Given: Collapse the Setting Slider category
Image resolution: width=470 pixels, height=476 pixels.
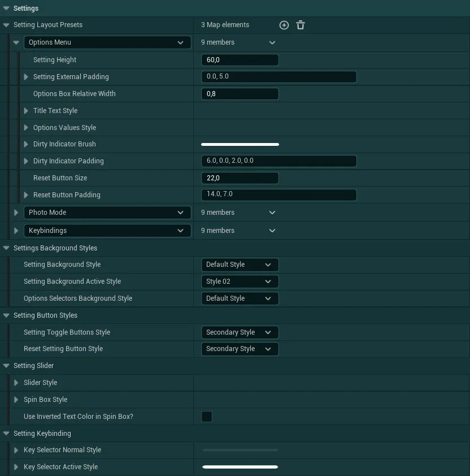Looking at the screenshot, I should [x=6, y=366].
